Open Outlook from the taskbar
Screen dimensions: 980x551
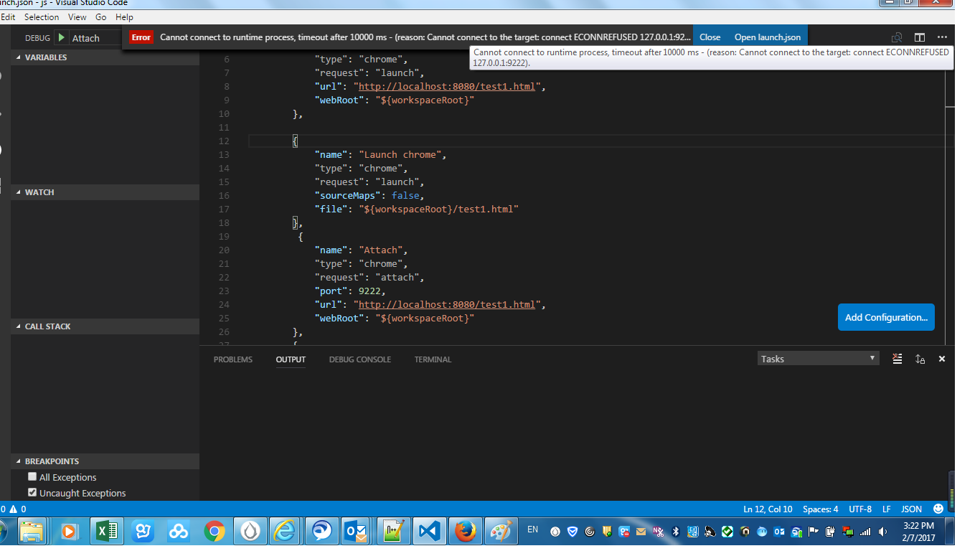pos(357,532)
